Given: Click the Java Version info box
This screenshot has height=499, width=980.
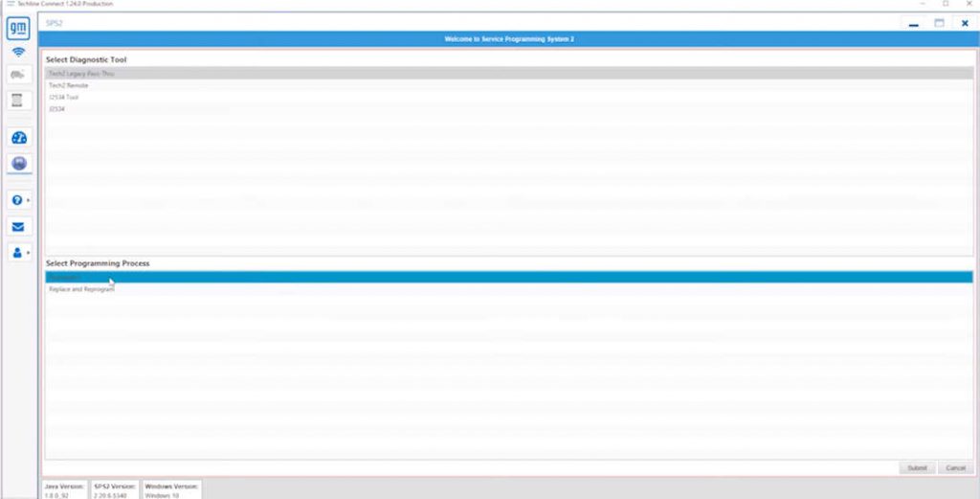Looking at the screenshot, I should (x=65, y=490).
